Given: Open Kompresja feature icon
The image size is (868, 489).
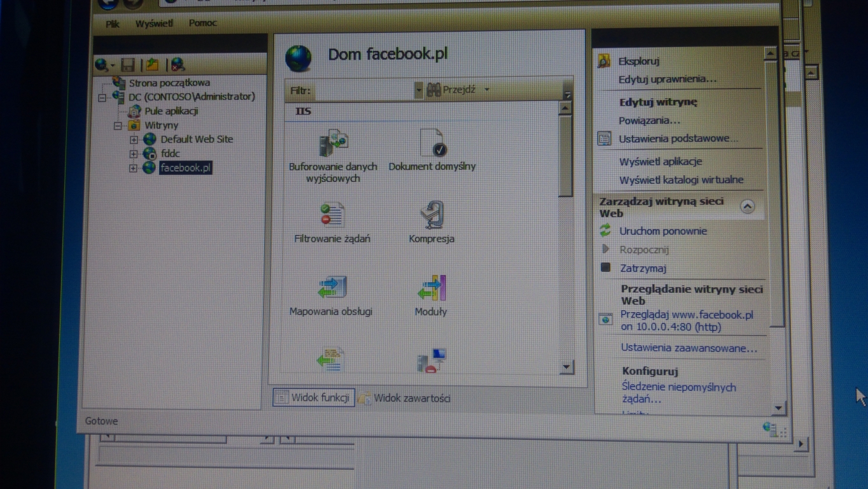Looking at the screenshot, I should coord(432,215).
